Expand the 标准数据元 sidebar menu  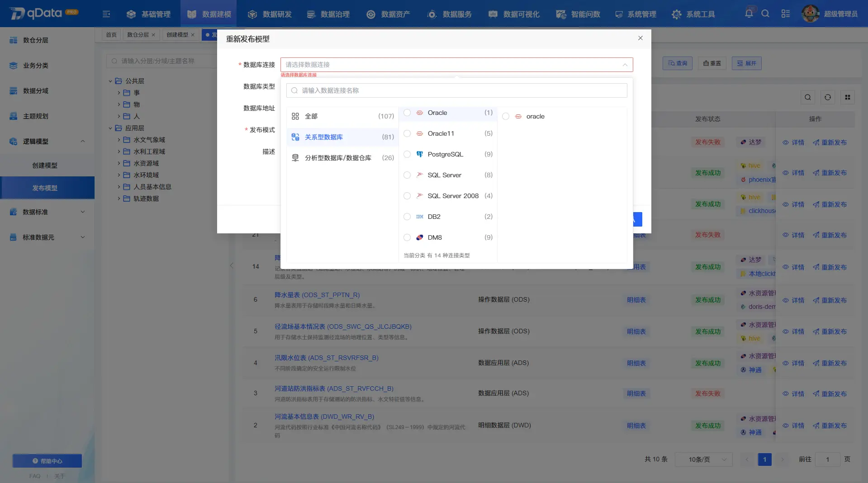tap(83, 237)
